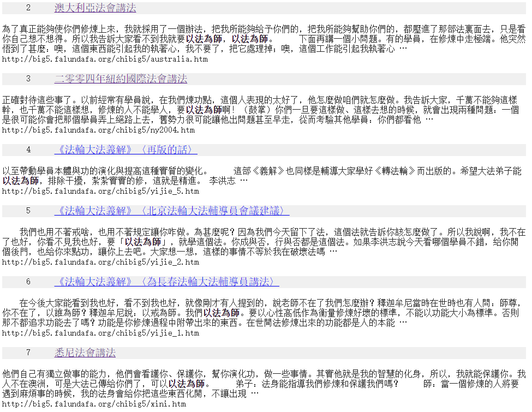
Task: Open the 〈為長春法輪大法輔導員講法〉 result link
Action: click(x=166, y=282)
